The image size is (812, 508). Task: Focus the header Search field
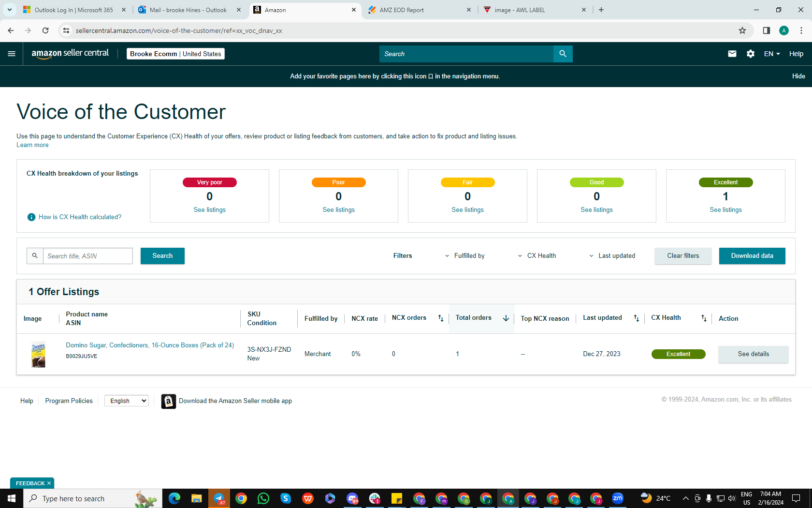[466, 54]
